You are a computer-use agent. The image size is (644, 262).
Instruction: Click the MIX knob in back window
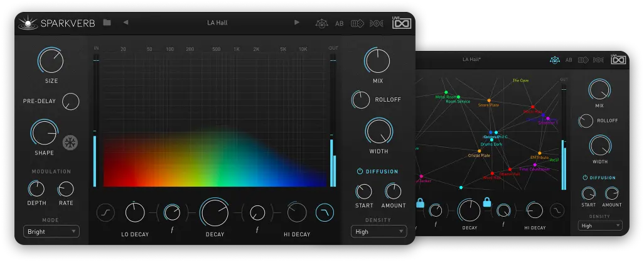(599, 90)
